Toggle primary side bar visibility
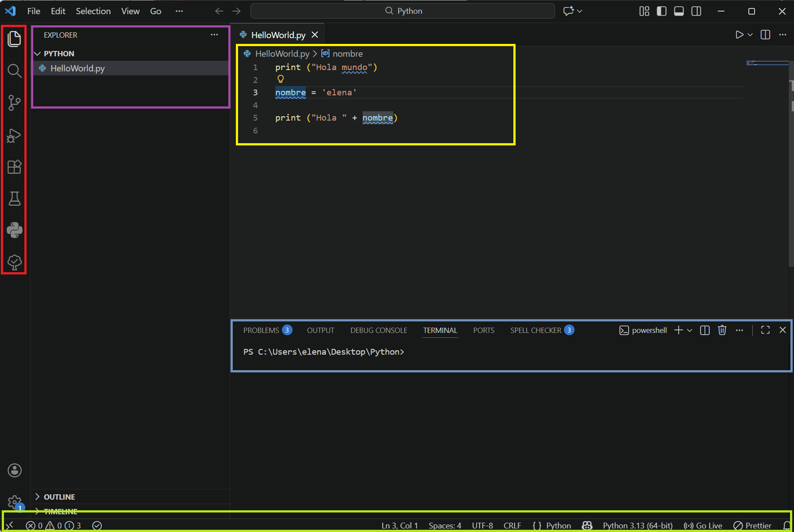This screenshot has width=794, height=532. [x=661, y=11]
